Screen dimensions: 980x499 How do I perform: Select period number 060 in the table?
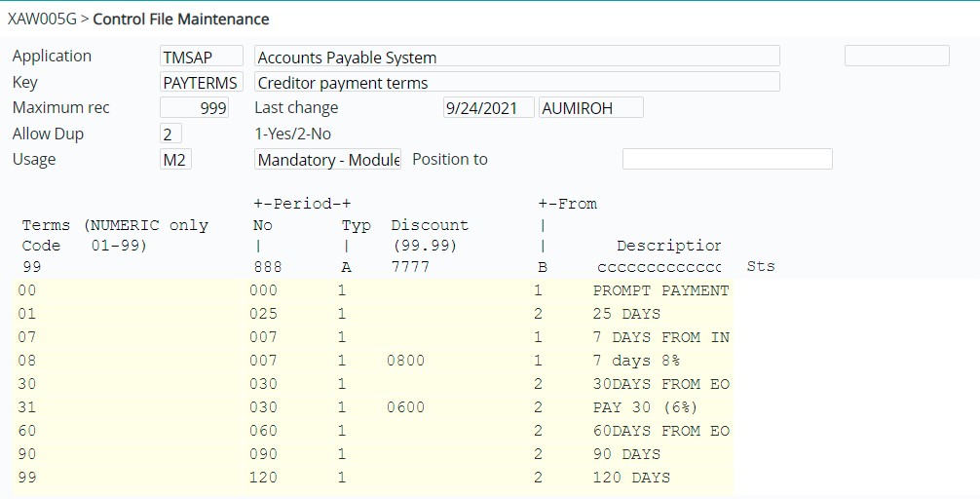click(263, 431)
